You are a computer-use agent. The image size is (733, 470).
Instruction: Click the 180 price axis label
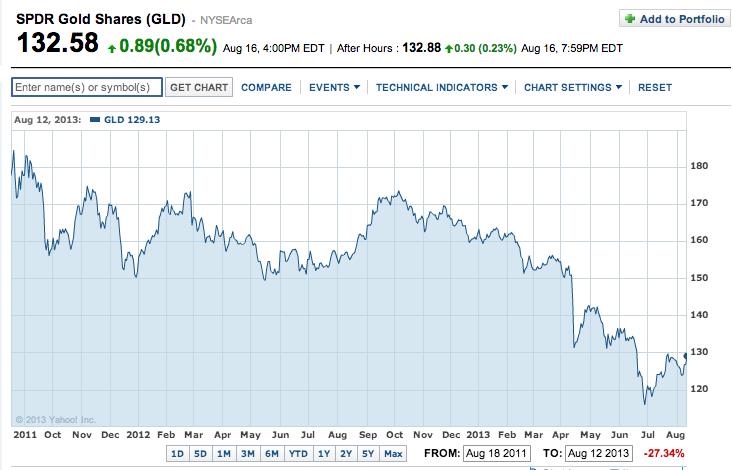point(699,166)
